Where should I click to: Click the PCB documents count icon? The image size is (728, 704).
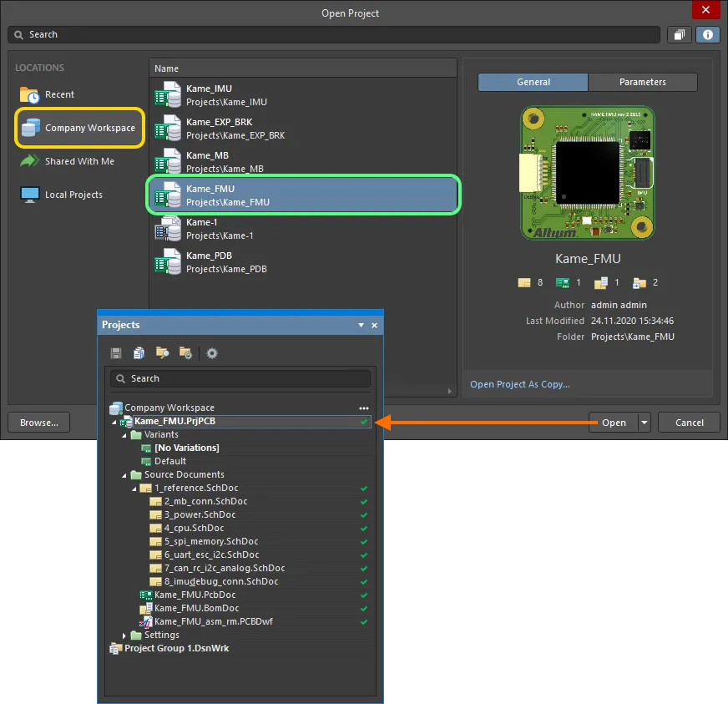click(x=562, y=282)
